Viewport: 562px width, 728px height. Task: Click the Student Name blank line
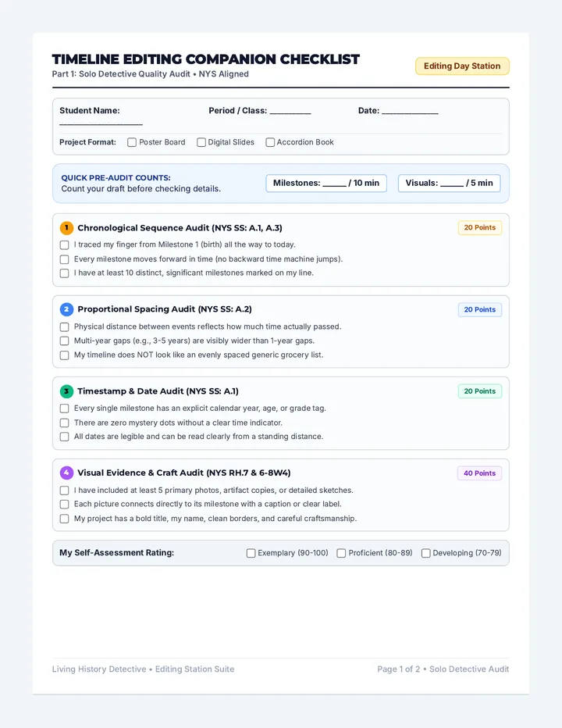(101, 124)
